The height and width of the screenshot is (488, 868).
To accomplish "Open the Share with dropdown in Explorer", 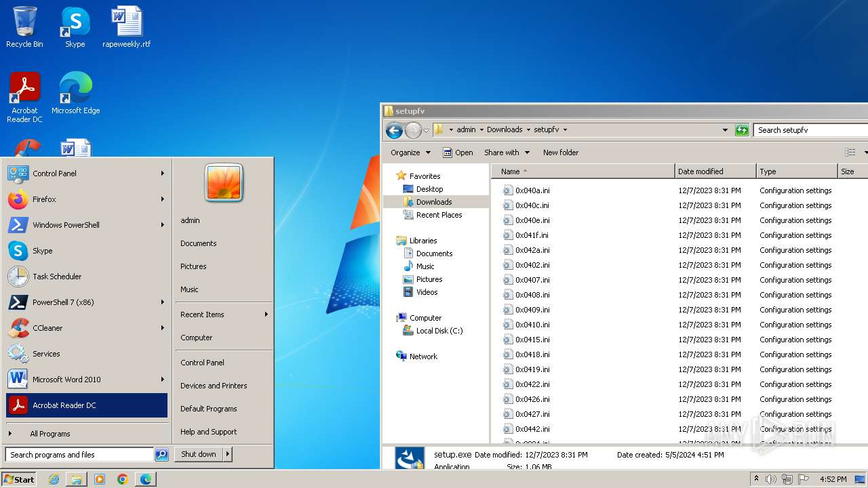I will pyautogui.click(x=507, y=152).
